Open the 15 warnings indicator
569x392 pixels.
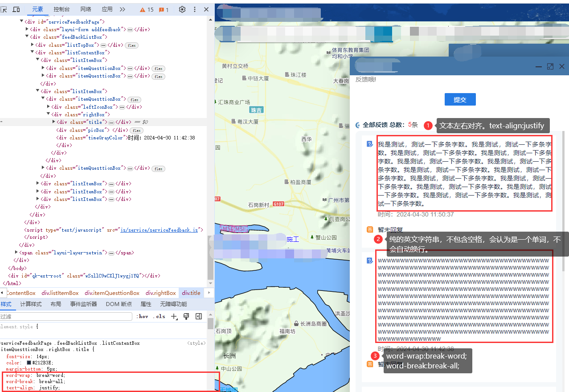click(x=147, y=9)
